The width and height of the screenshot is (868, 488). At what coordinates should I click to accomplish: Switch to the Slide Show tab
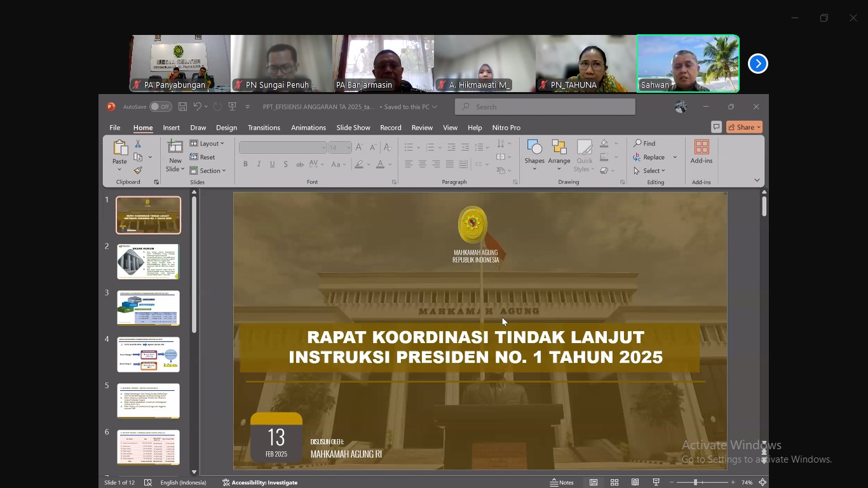[353, 128]
